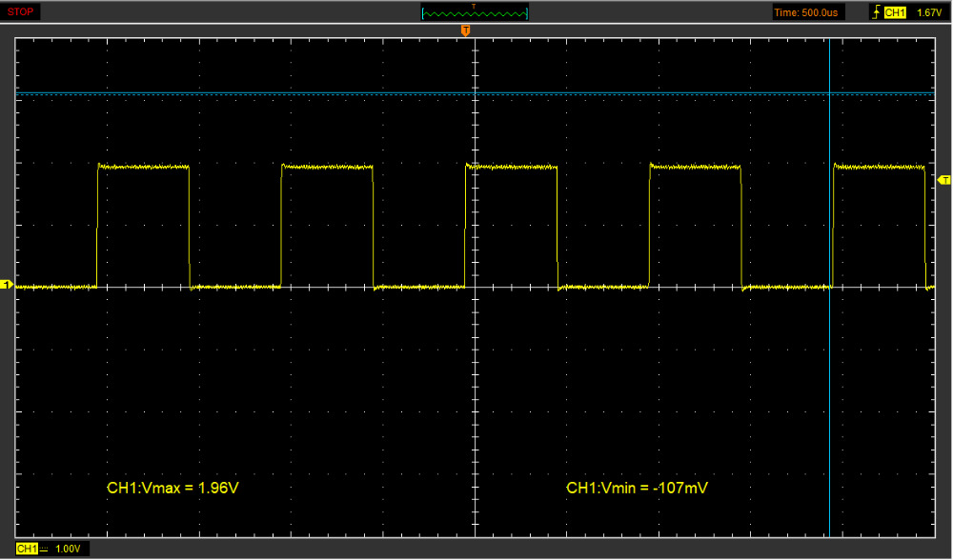The width and height of the screenshot is (953, 560).
Task: Select the blue horizontal cursor line near top
Action: (286, 93)
